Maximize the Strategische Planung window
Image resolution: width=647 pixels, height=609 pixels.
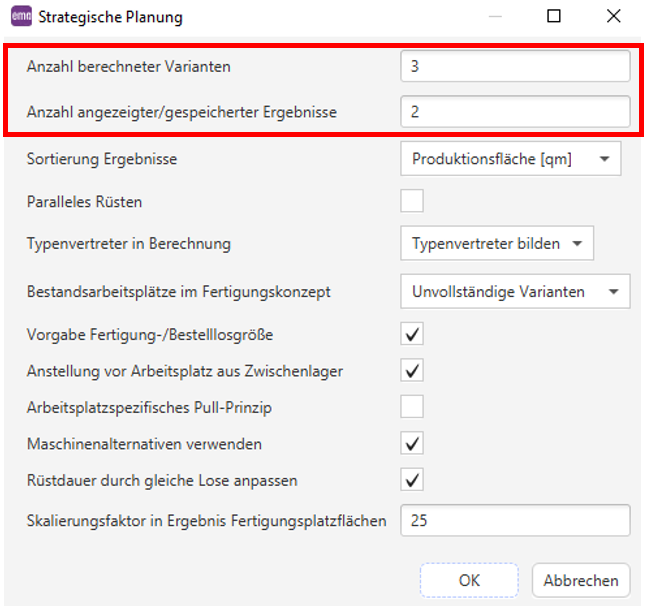tap(554, 16)
